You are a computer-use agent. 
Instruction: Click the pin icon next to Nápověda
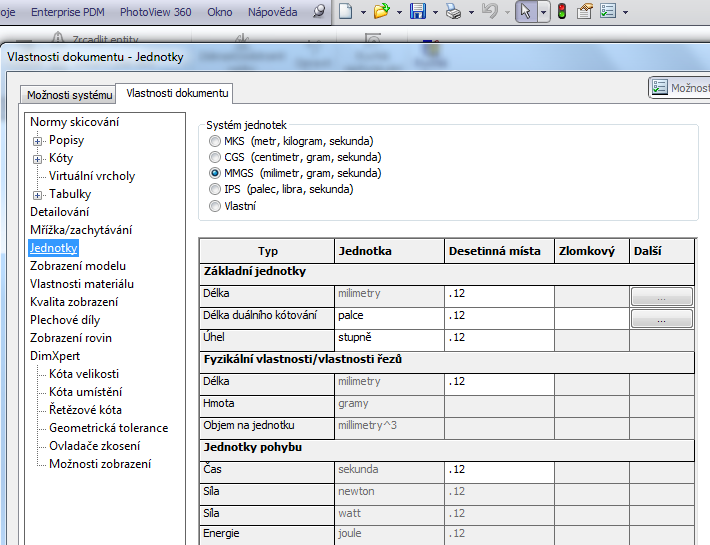point(319,11)
